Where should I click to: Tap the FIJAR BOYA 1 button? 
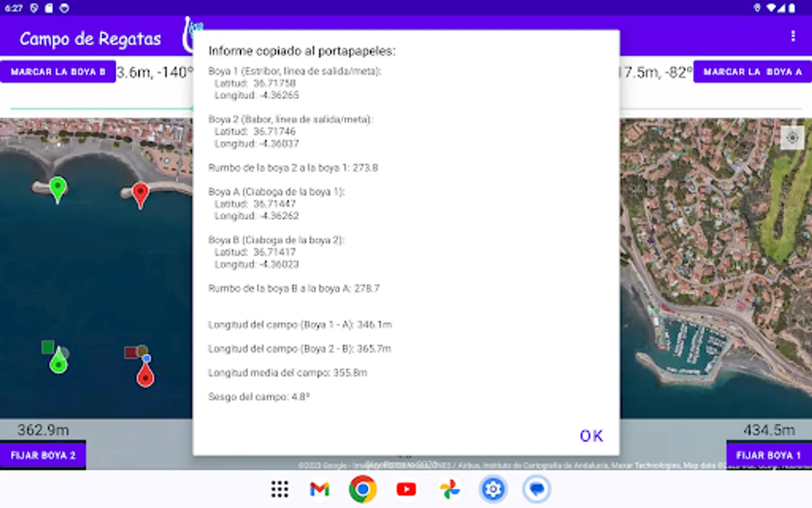[769, 455]
